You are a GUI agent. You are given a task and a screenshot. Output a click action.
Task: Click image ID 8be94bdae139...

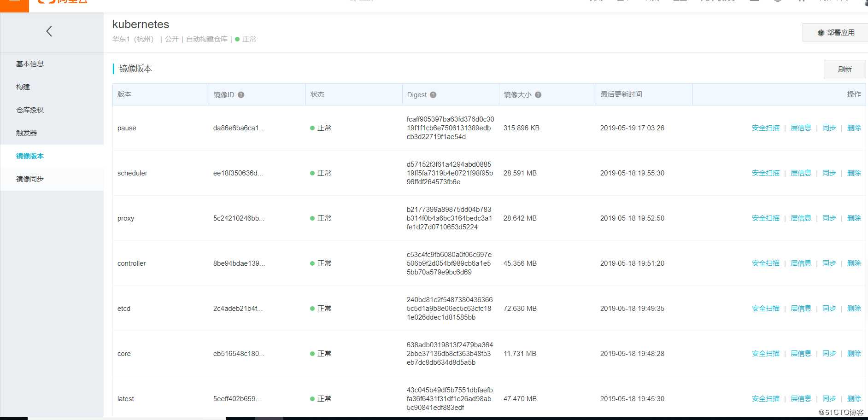(x=239, y=263)
